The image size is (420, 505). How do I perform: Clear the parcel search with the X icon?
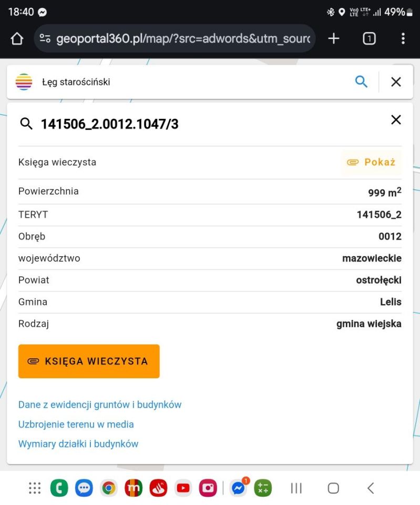[396, 120]
